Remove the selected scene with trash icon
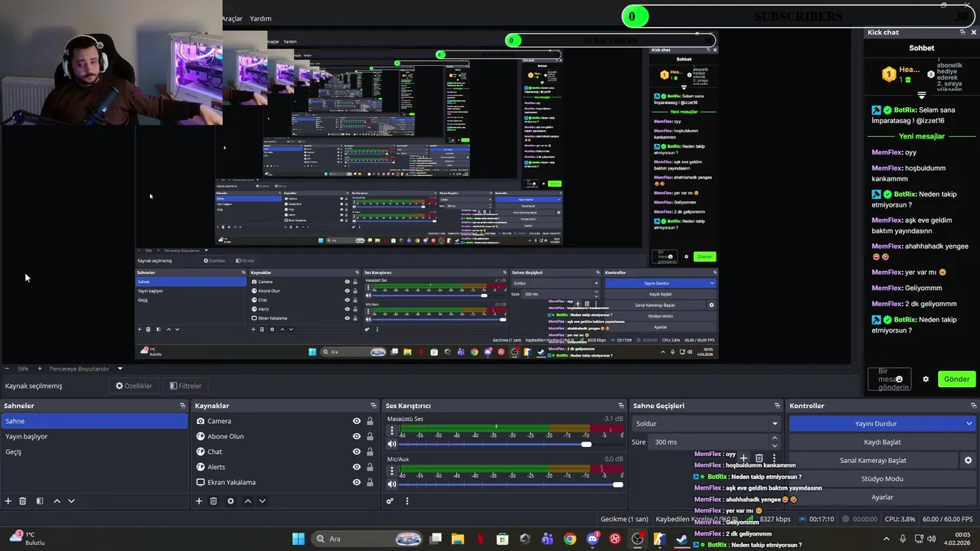Screen dimensions: 980x551 (22, 500)
